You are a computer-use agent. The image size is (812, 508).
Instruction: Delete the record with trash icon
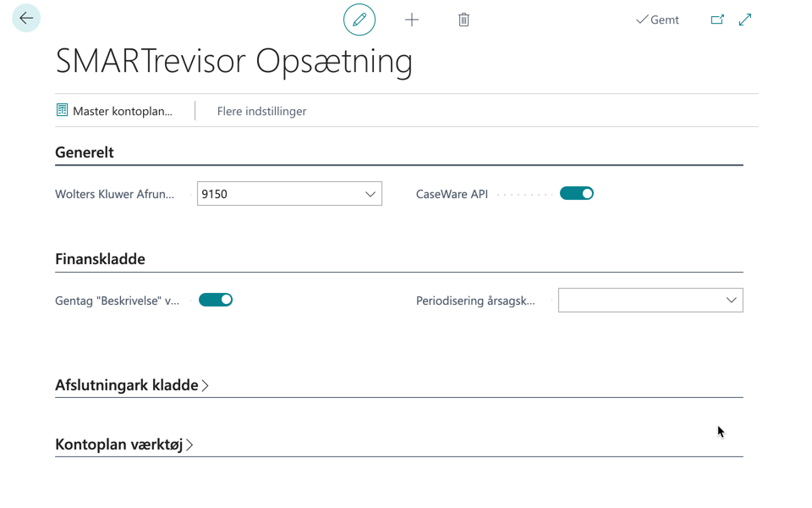click(464, 19)
